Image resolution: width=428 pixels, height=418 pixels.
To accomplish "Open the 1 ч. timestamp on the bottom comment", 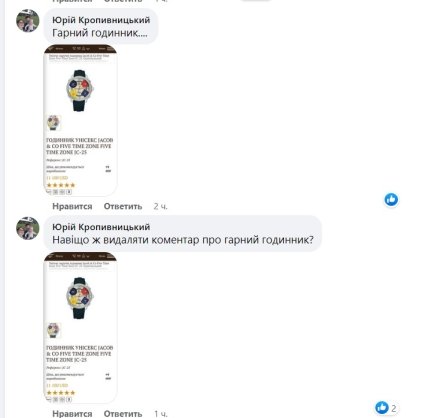I will coord(160,414).
